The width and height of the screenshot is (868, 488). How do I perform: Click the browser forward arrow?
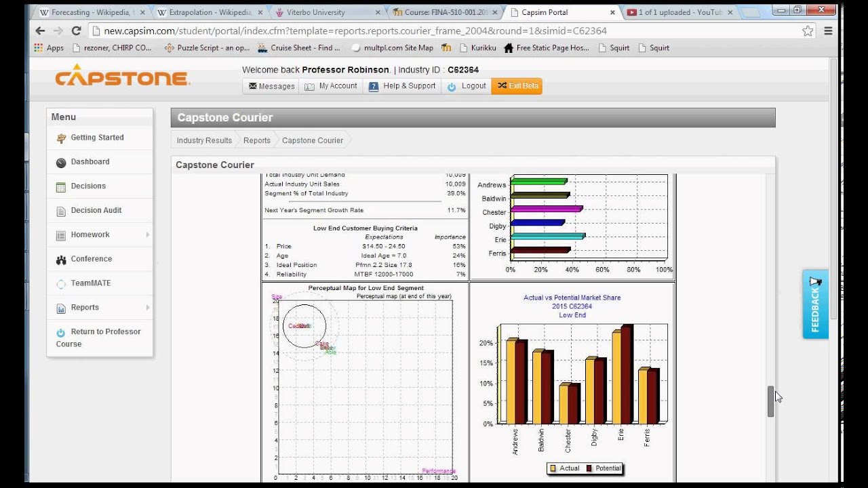58,30
